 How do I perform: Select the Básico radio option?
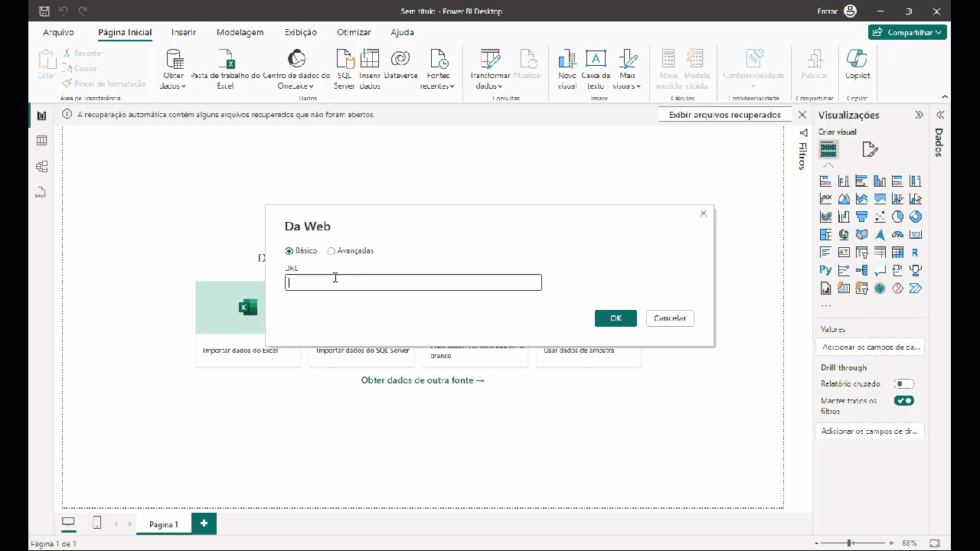[301, 251]
